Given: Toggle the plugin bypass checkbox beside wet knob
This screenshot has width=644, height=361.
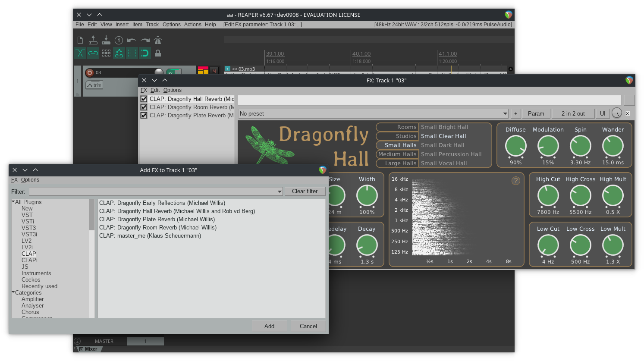Looking at the screenshot, I should (x=628, y=113).
